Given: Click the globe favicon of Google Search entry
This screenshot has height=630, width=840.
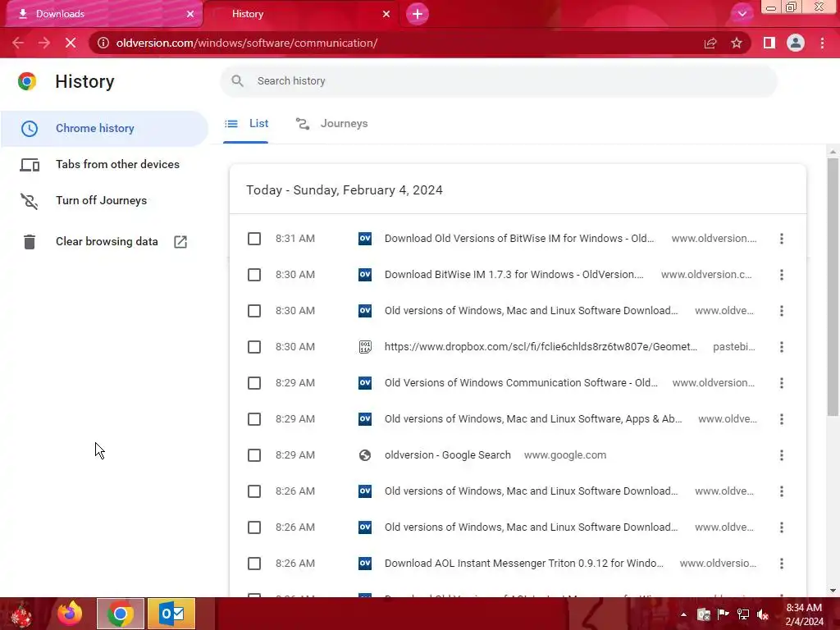Looking at the screenshot, I should coord(365,455).
